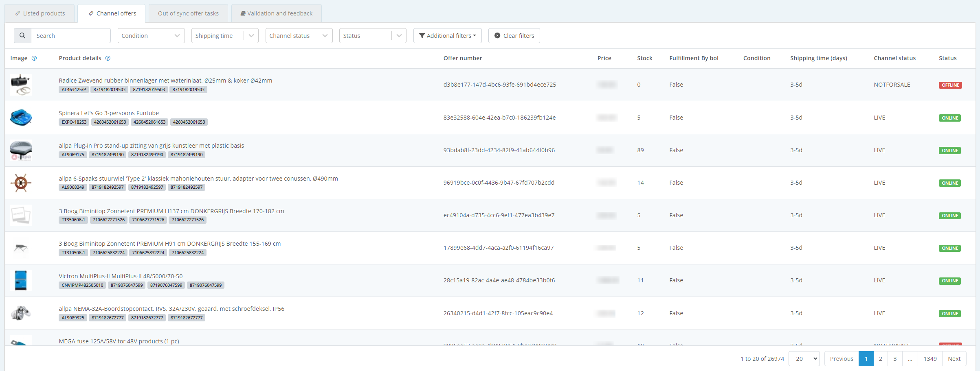This screenshot has width=980, height=371.
Task: Open Out of sync offer tasks tab
Action: (188, 13)
